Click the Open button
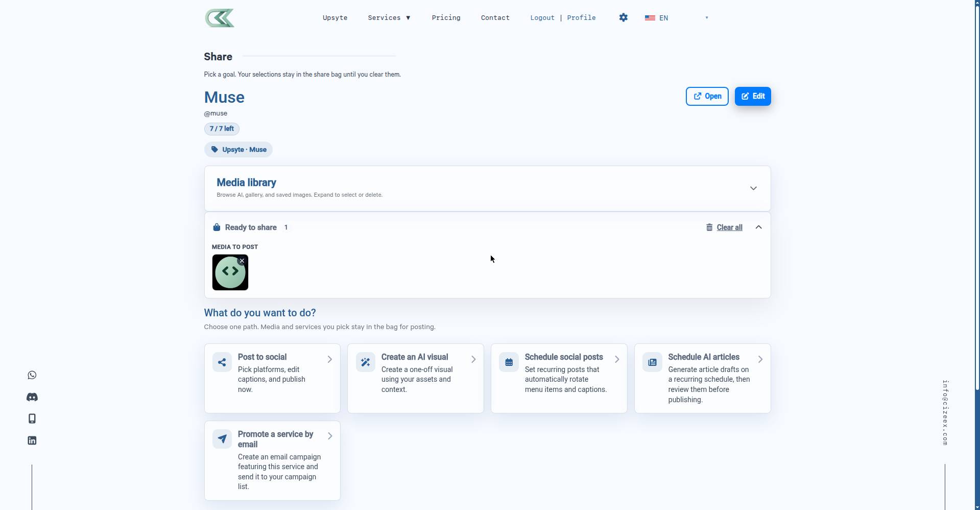The width and height of the screenshot is (980, 510). [707, 96]
